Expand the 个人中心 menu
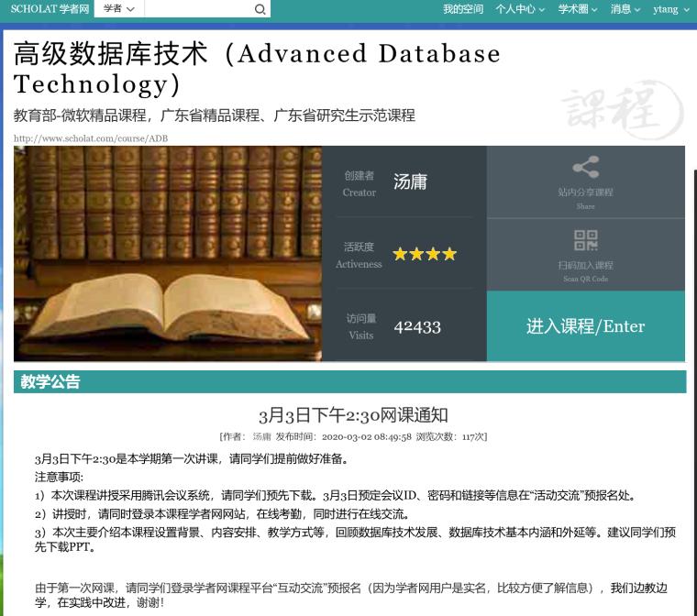Screen dimensions: 697x616 (x=520, y=9)
